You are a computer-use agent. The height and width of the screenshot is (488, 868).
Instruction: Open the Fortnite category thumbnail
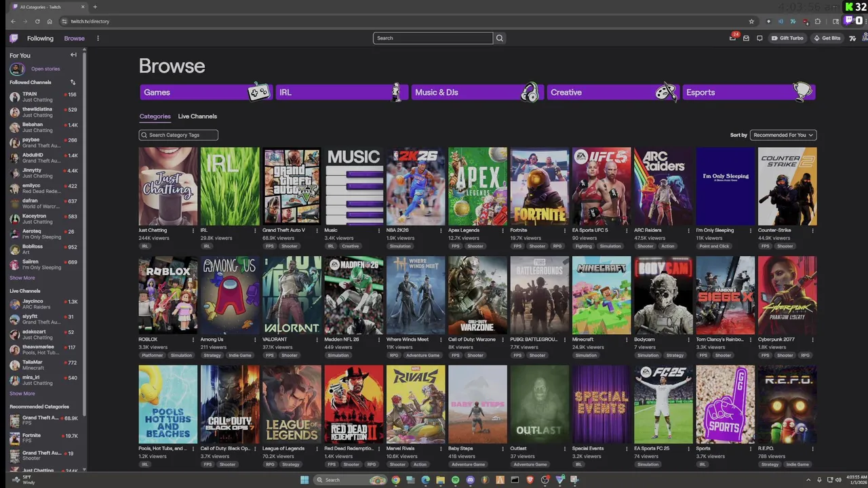tap(540, 186)
